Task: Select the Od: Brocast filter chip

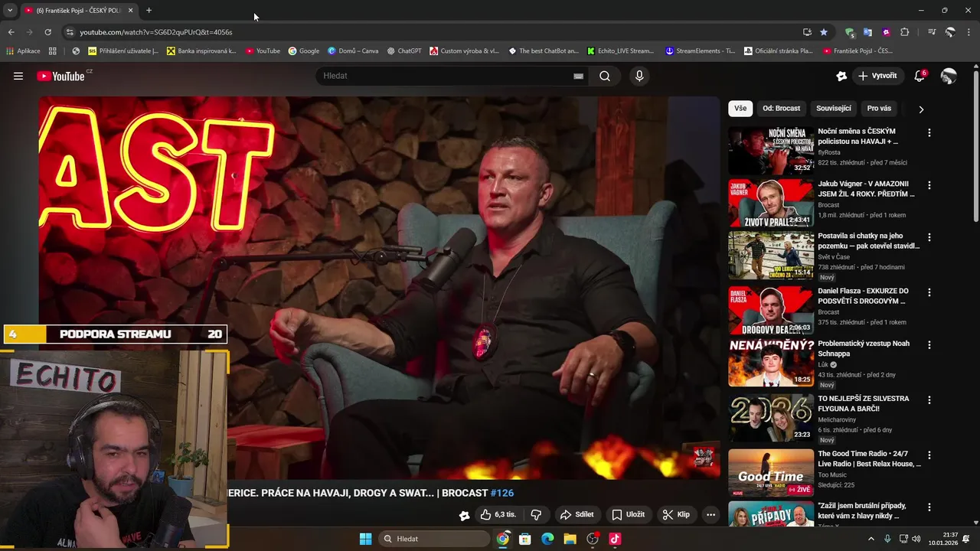Action: point(781,109)
